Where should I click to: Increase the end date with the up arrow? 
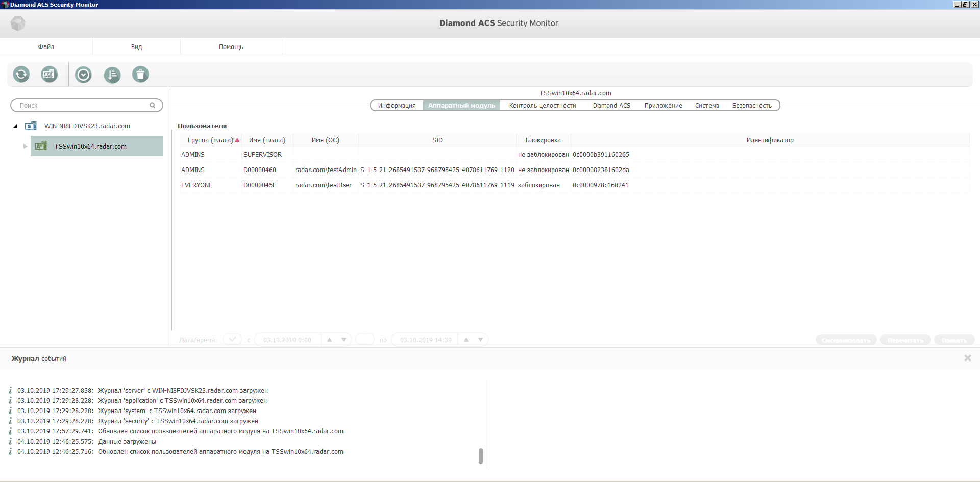click(x=466, y=340)
